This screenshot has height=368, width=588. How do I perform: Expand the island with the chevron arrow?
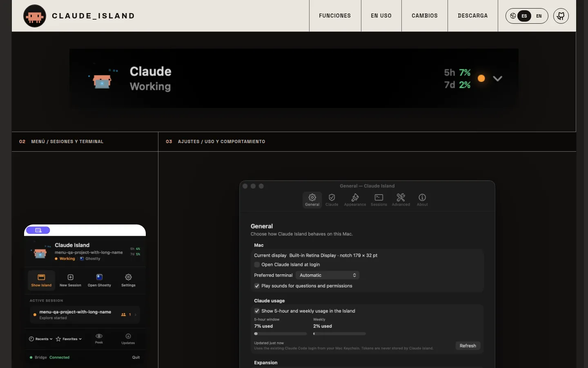497,79
